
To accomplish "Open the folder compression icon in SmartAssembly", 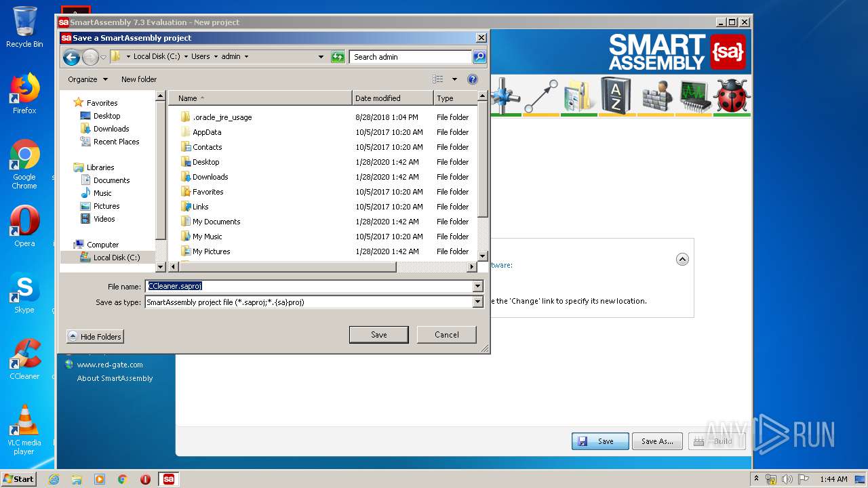I will coord(578,95).
